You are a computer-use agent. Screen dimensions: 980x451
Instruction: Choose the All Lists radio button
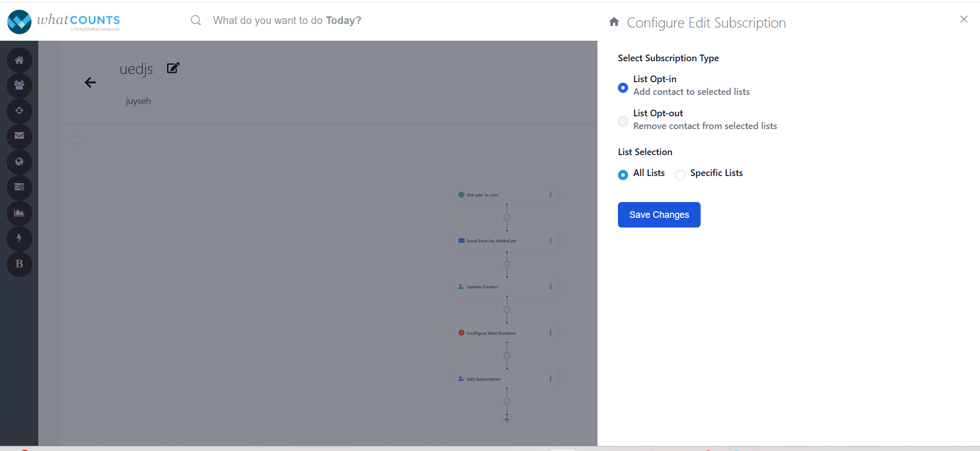coord(623,175)
